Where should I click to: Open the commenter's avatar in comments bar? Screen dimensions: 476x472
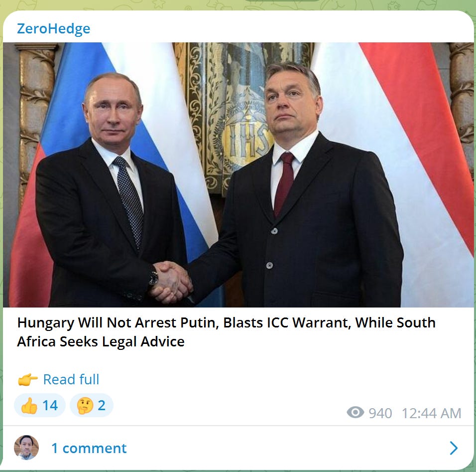(x=26, y=448)
